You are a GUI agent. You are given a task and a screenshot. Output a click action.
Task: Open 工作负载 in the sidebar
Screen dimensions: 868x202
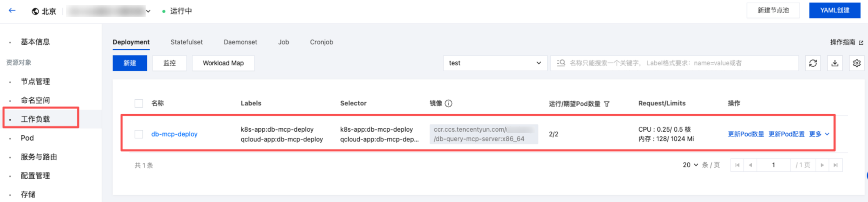tap(36, 119)
